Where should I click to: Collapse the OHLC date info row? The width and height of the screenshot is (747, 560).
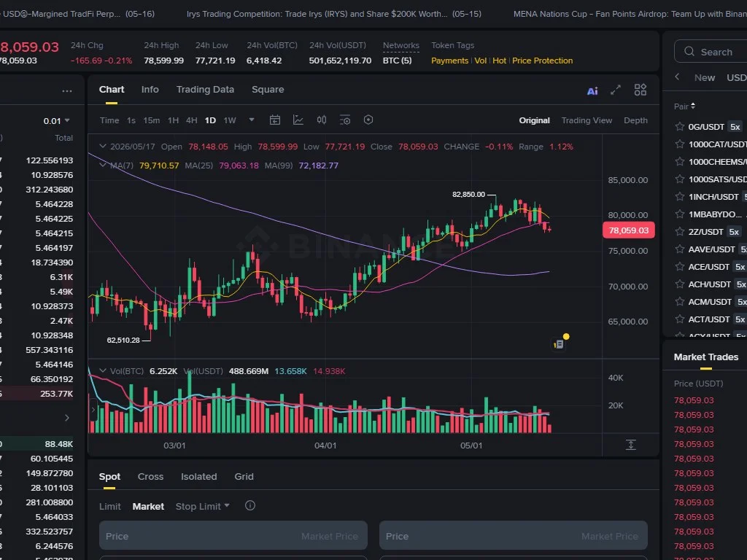pyautogui.click(x=102, y=146)
